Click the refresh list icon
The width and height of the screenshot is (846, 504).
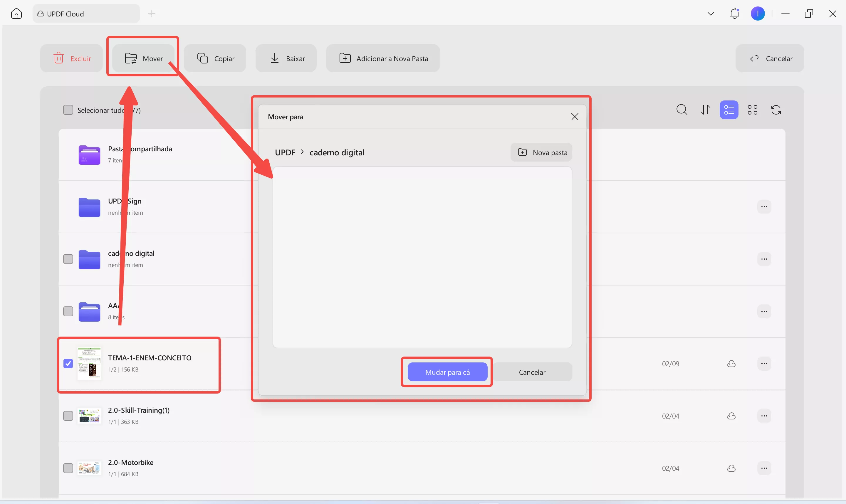point(776,110)
